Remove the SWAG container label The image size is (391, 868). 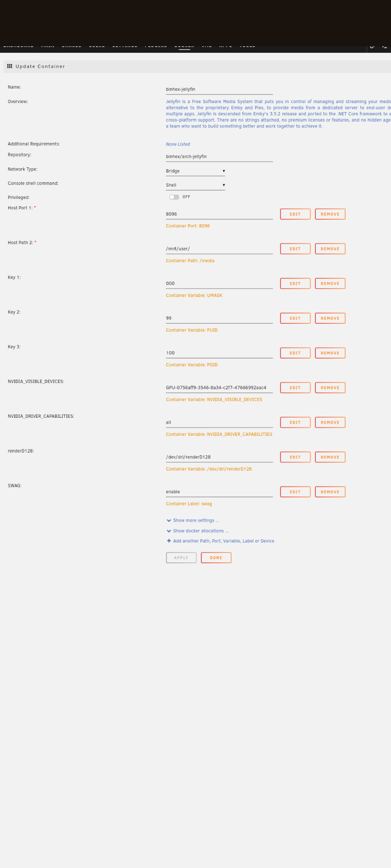pyautogui.click(x=330, y=491)
